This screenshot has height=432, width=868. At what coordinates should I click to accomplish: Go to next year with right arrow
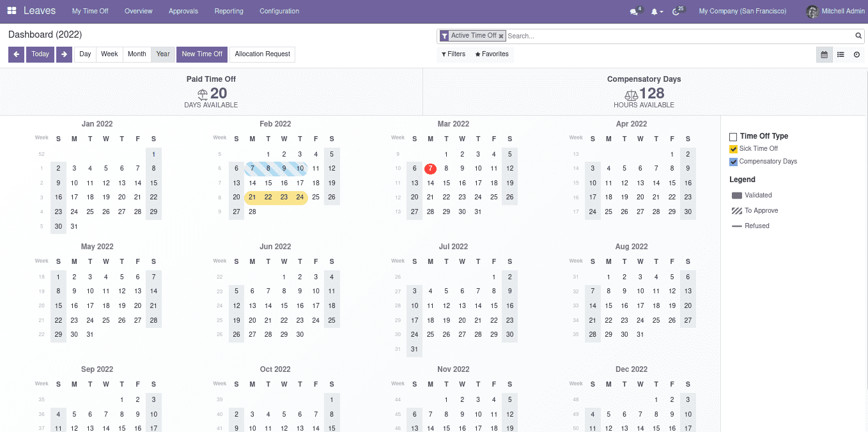point(63,54)
